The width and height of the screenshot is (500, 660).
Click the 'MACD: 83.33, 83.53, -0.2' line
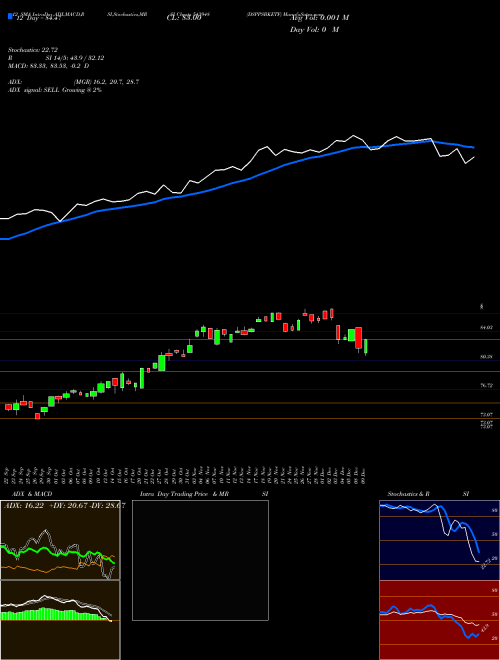point(46,66)
